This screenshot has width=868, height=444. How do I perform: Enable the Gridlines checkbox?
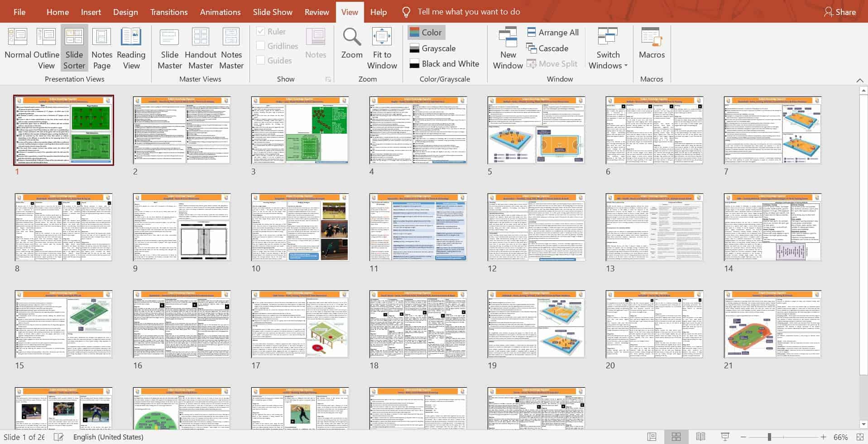(261, 46)
